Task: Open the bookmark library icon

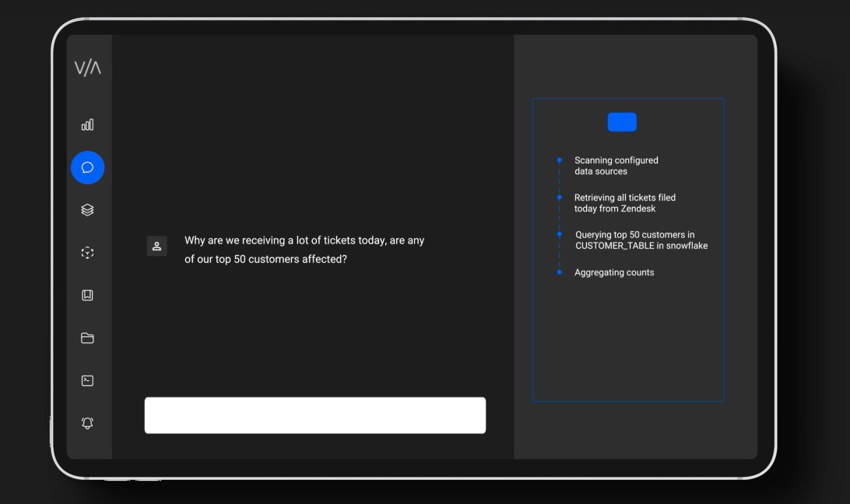Action: 87,296
